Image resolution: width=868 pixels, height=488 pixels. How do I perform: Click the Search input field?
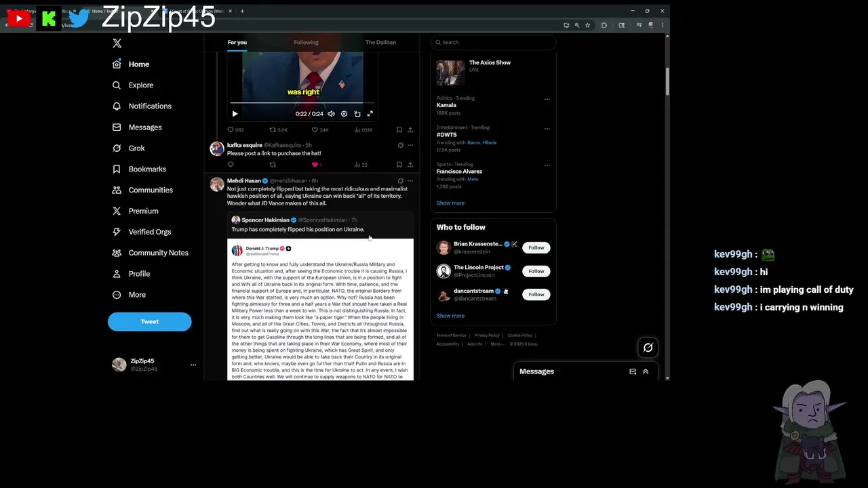click(x=494, y=42)
